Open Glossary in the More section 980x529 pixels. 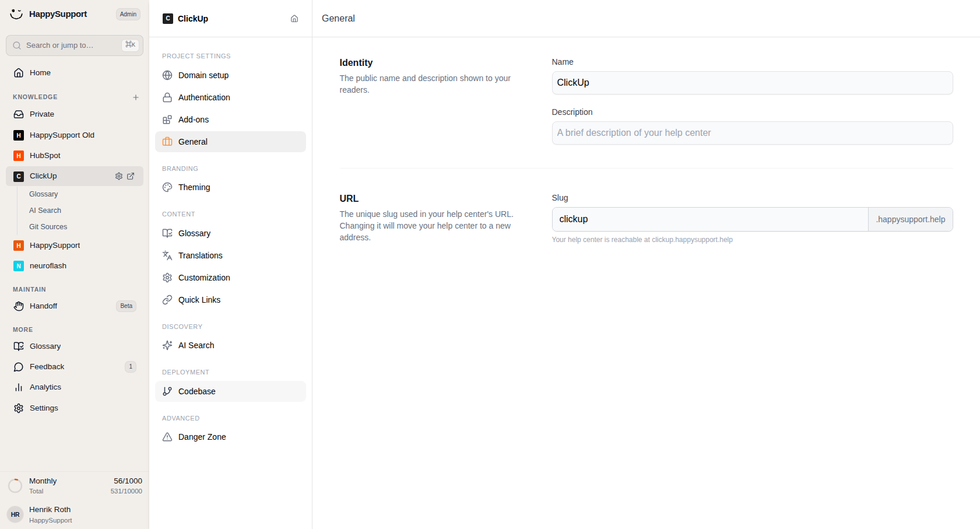[x=75, y=346]
